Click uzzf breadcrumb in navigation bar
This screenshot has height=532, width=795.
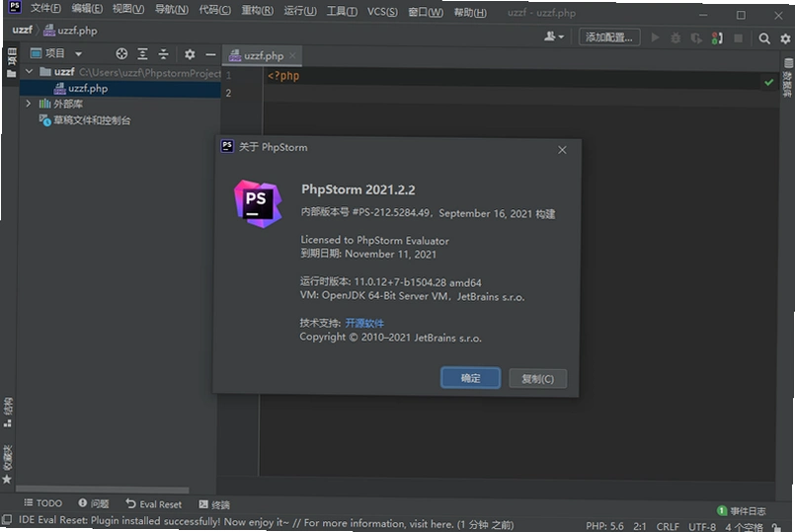tap(23, 30)
